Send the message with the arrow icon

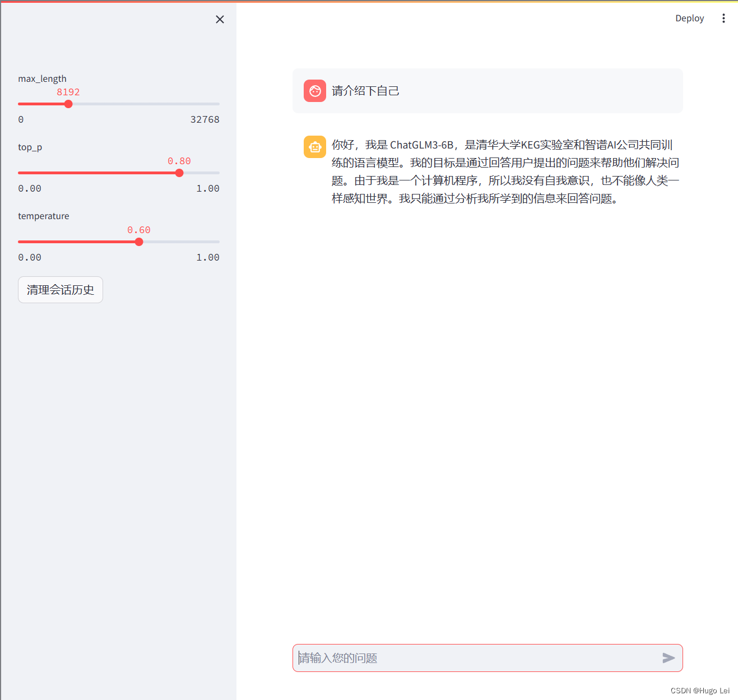668,658
